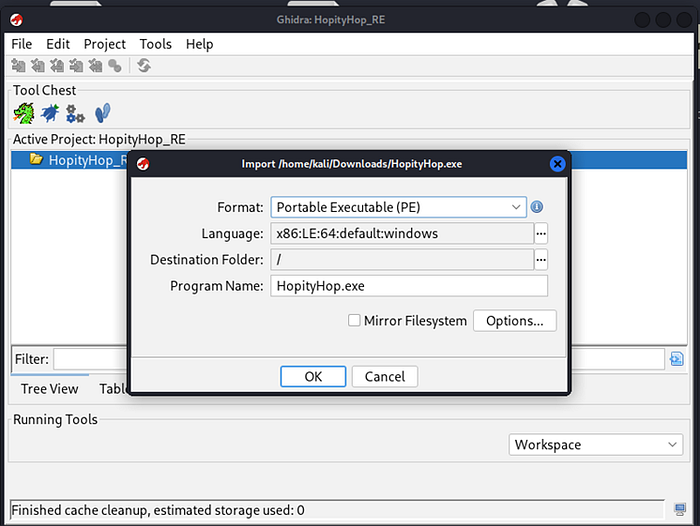Screen dimensions: 700x526
Task: Confirm import with the OK button
Action: [313, 376]
